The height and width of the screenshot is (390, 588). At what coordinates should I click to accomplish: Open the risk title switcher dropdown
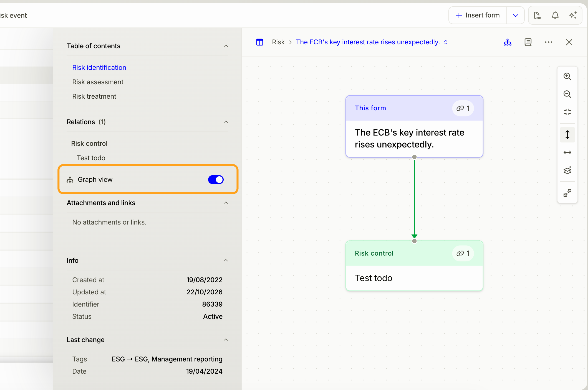tap(446, 42)
